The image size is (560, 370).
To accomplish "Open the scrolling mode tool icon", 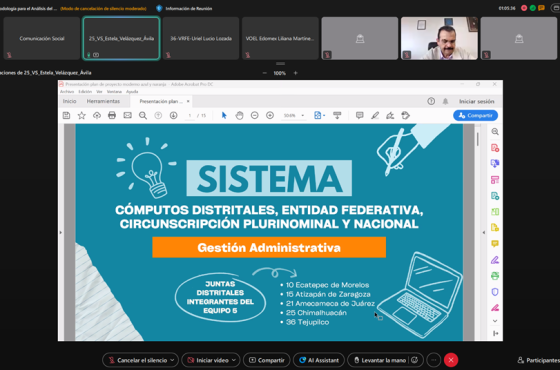I will pos(337,115).
